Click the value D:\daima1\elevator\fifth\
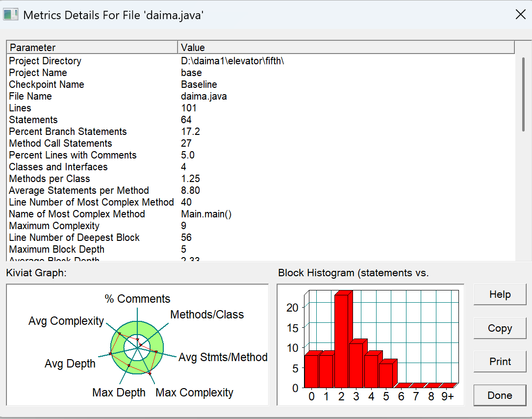 (x=232, y=61)
